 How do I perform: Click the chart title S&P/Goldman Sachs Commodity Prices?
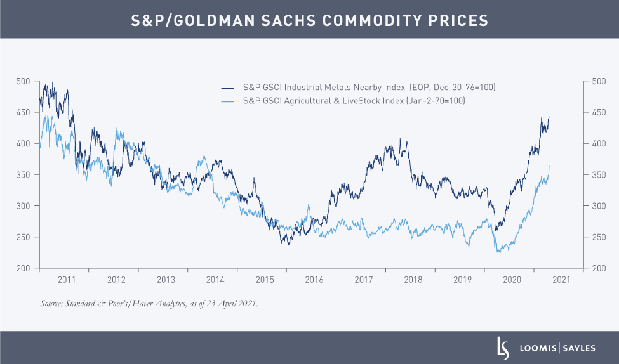point(309,20)
